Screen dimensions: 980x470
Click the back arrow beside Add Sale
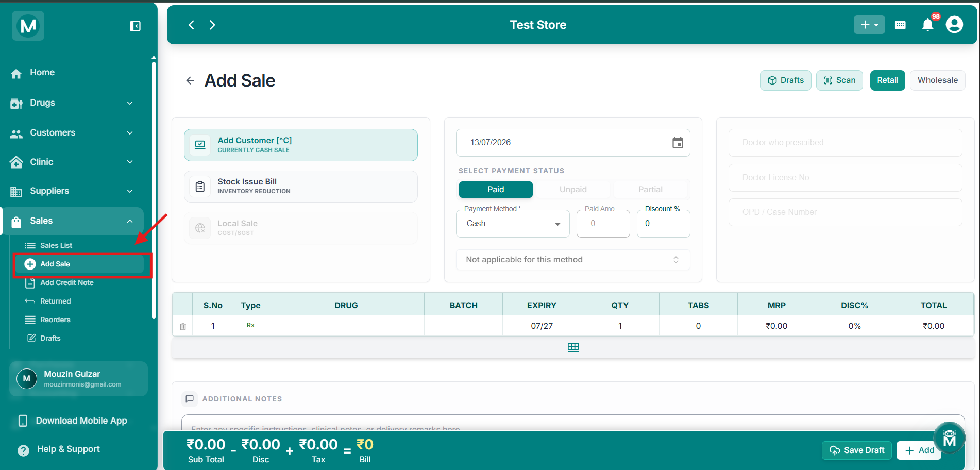coord(190,80)
